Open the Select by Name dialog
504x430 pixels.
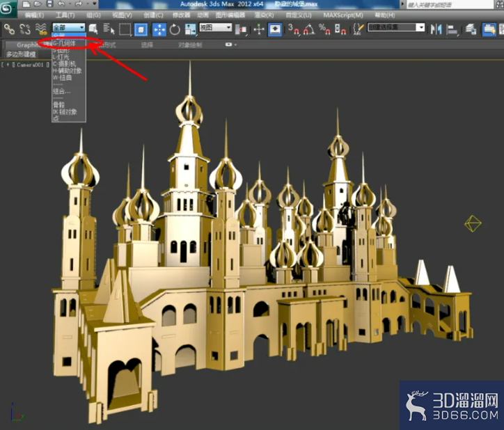[109, 29]
